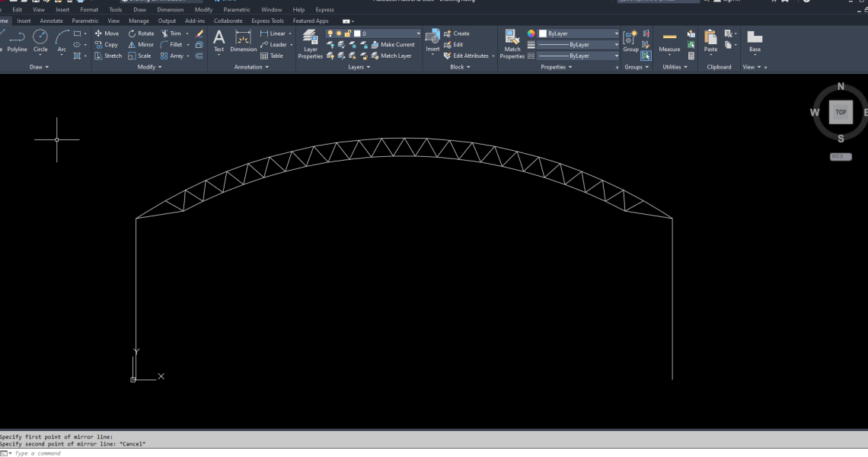This screenshot has width=868, height=457.
Task: Click the Paste clipboard button
Action: (x=711, y=42)
